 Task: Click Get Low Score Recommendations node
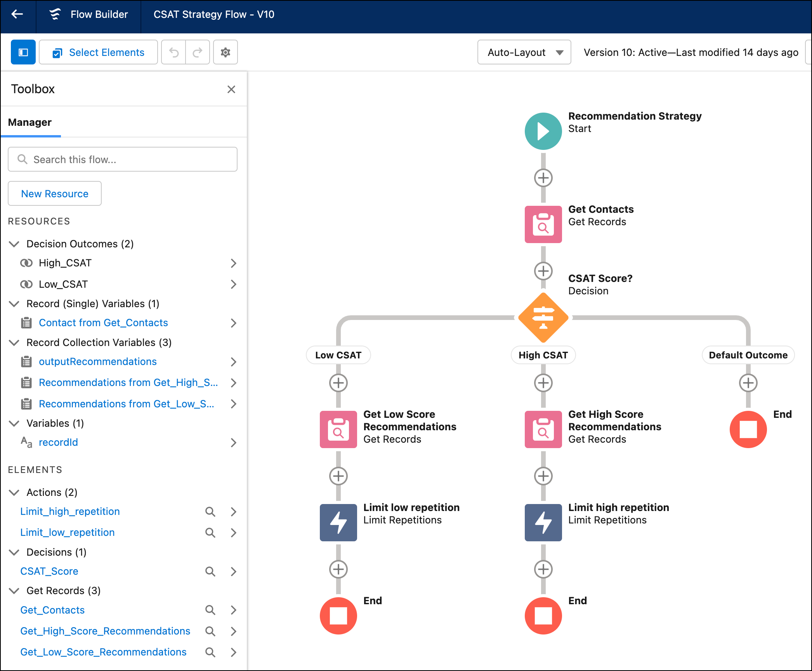click(x=338, y=429)
